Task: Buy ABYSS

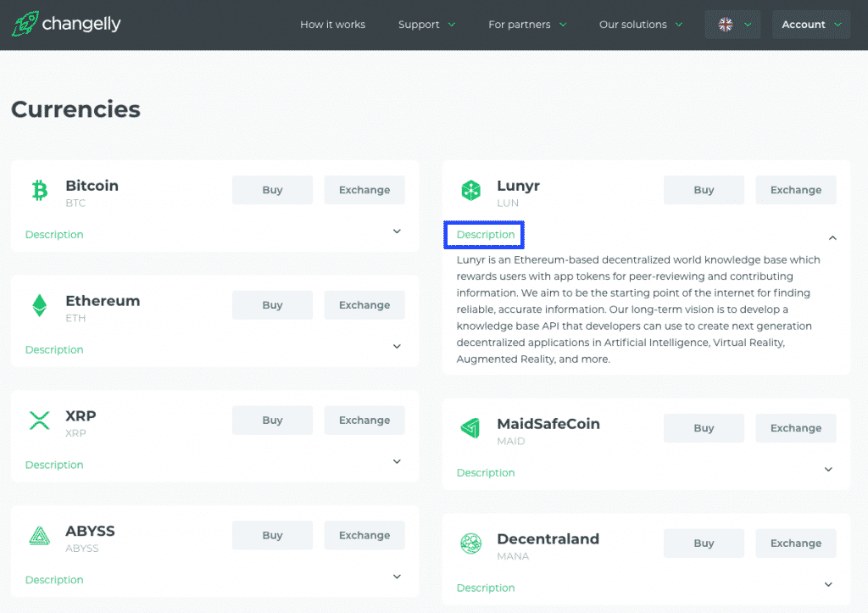Action: click(x=272, y=536)
